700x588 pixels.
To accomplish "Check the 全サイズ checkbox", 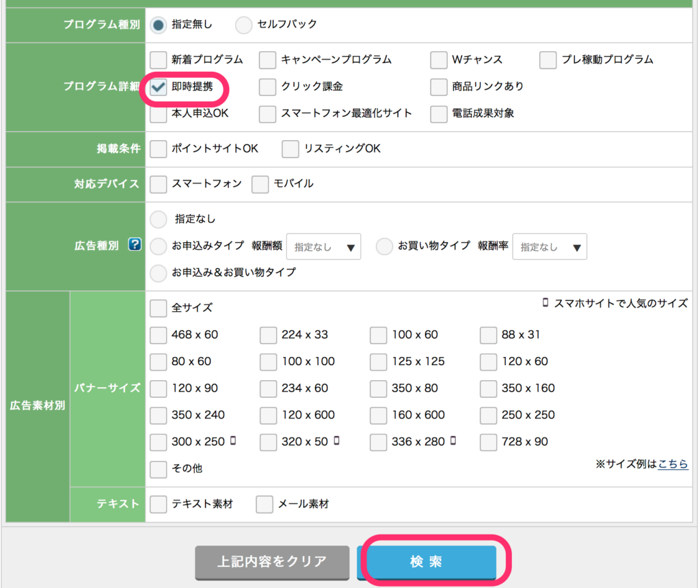I will click(x=159, y=308).
